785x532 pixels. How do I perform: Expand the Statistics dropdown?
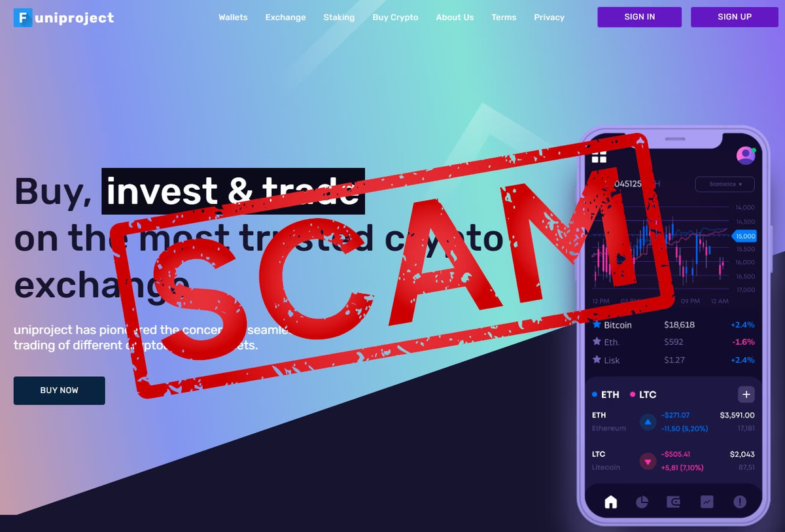click(725, 185)
